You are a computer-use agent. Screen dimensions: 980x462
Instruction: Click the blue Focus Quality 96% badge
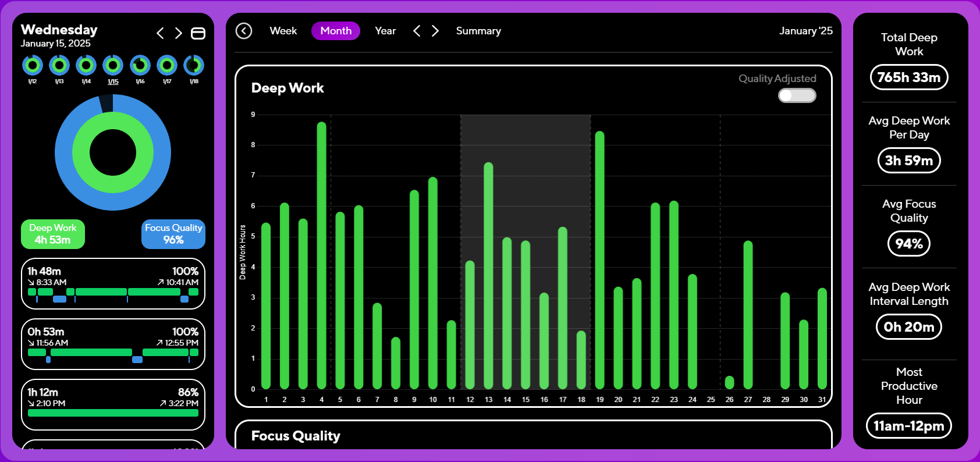point(173,234)
